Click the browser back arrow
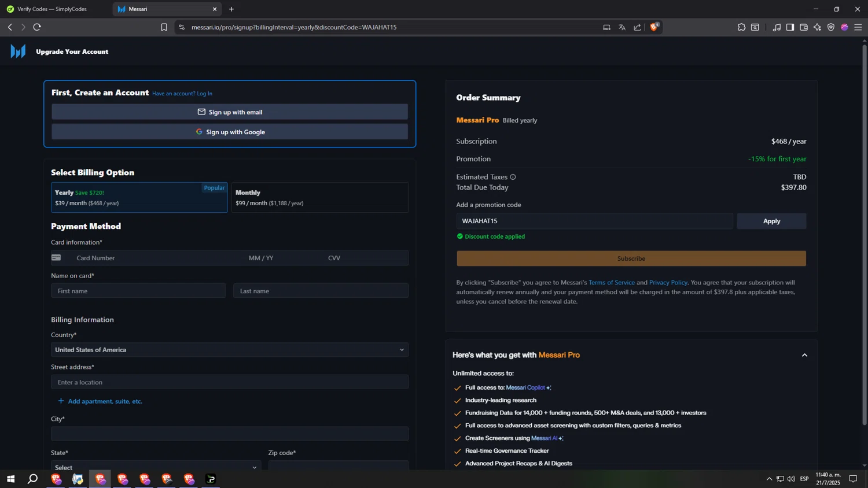 tap(10, 27)
